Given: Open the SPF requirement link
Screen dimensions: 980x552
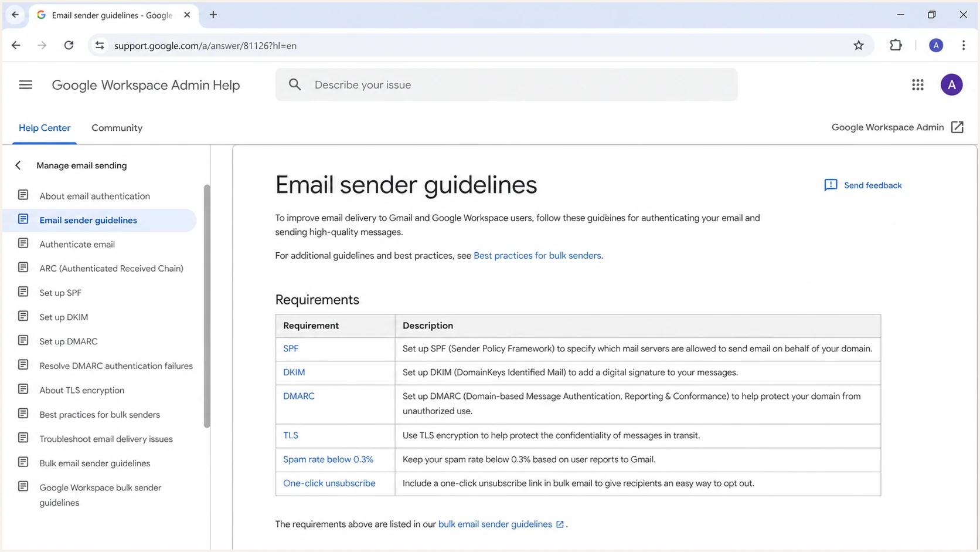Looking at the screenshot, I should pyautogui.click(x=291, y=348).
